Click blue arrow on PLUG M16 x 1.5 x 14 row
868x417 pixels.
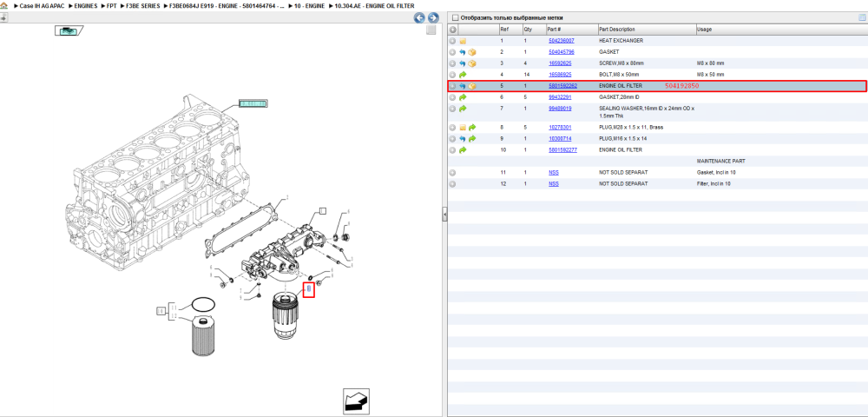point(463,138)
